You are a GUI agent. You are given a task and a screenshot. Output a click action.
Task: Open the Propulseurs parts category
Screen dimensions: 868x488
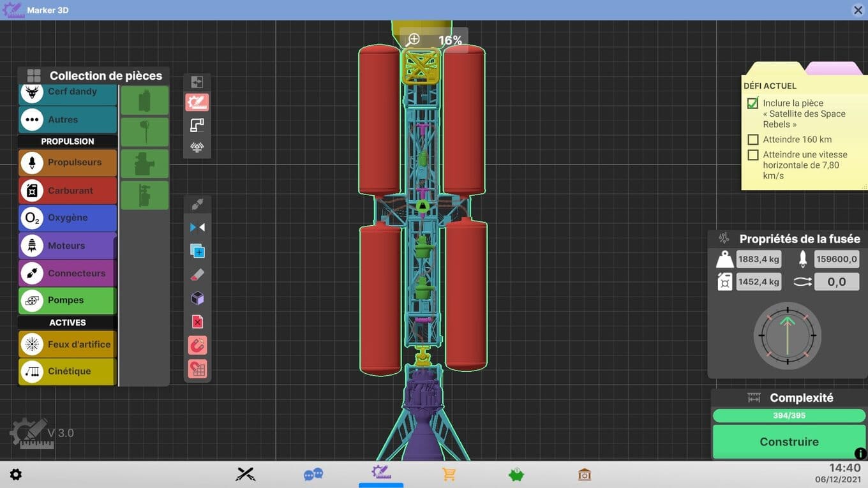click(x=68, y=163)
